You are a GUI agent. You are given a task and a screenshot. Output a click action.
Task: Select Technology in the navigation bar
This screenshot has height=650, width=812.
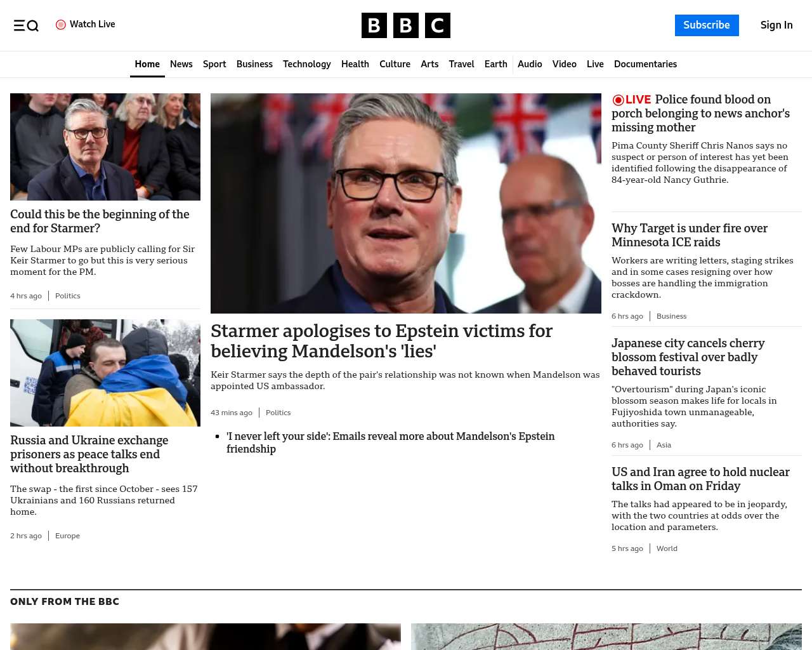tap(307, 64)
